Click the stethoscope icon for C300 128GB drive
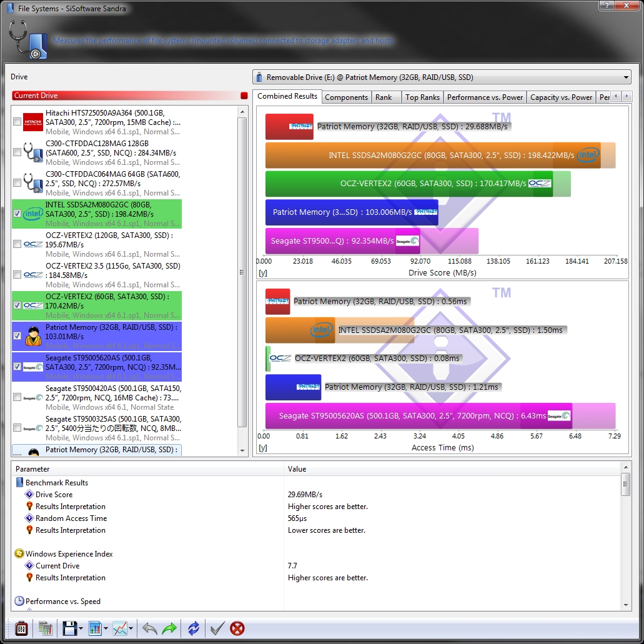The width and height of the screenshot is (644, 644). 33,152
